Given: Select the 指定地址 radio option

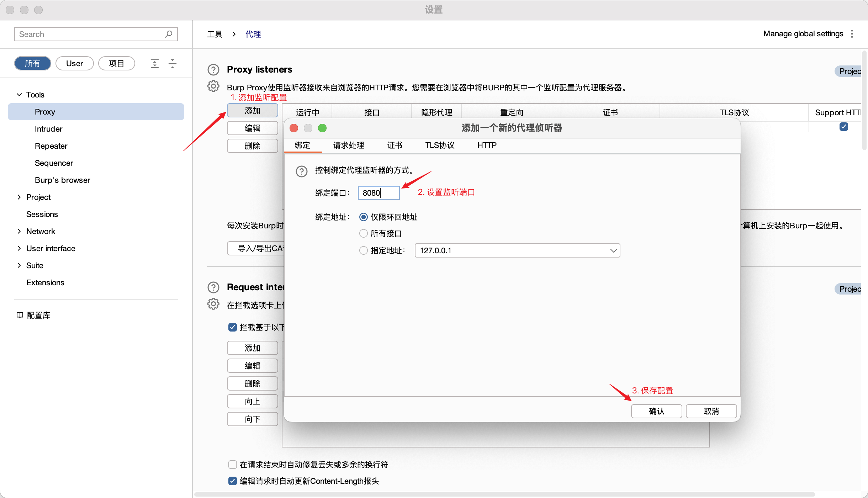Looking at the screenshot, I should click(363, 250).
